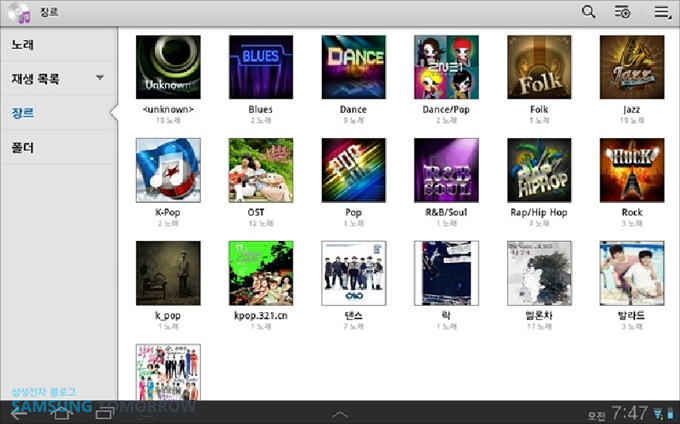
Task: Expand the 재생 목록 dropdown arrow
Action: [100, 78]
